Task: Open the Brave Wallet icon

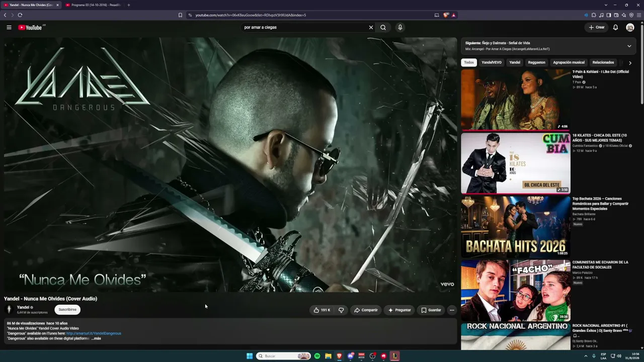Action: pyautogui.click(x=616, y=15)
